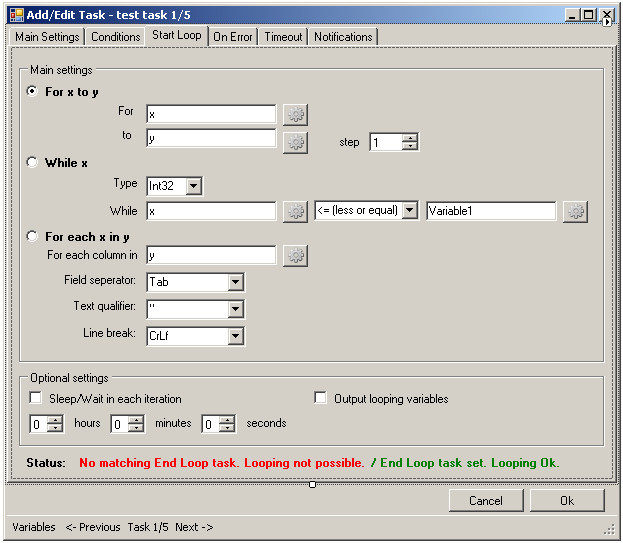Select the For each x in y option
Screen dimensions: 623x543
point(33,237)
